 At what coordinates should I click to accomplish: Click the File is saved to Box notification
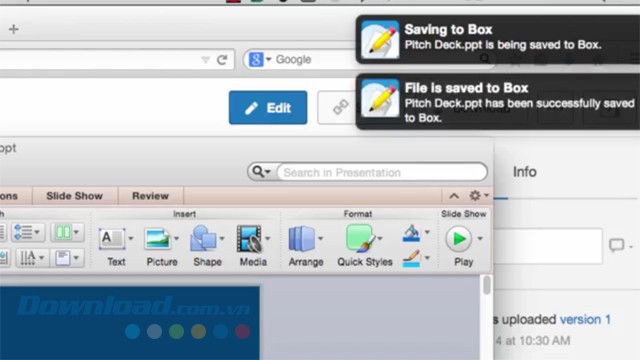498,102
